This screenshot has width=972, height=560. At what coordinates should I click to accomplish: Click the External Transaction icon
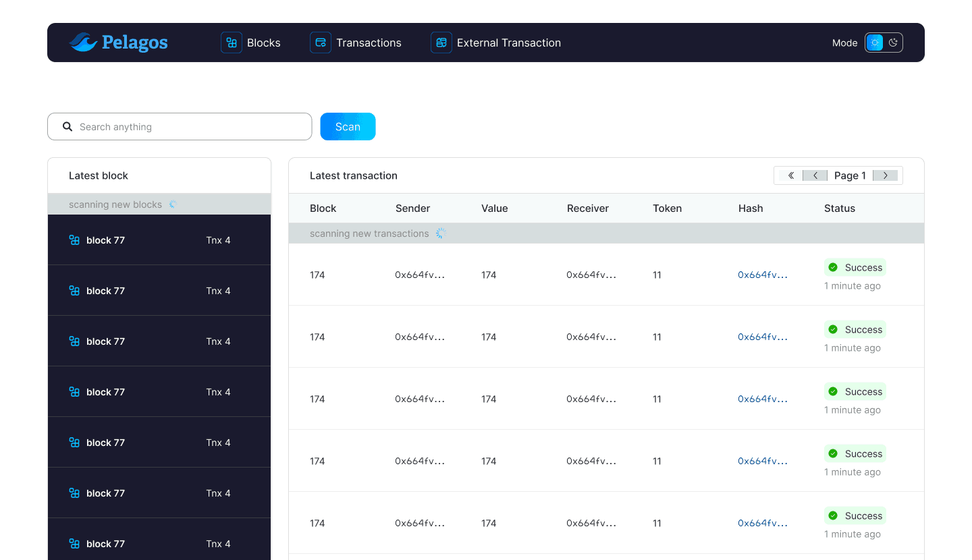(x=441, y=43)
